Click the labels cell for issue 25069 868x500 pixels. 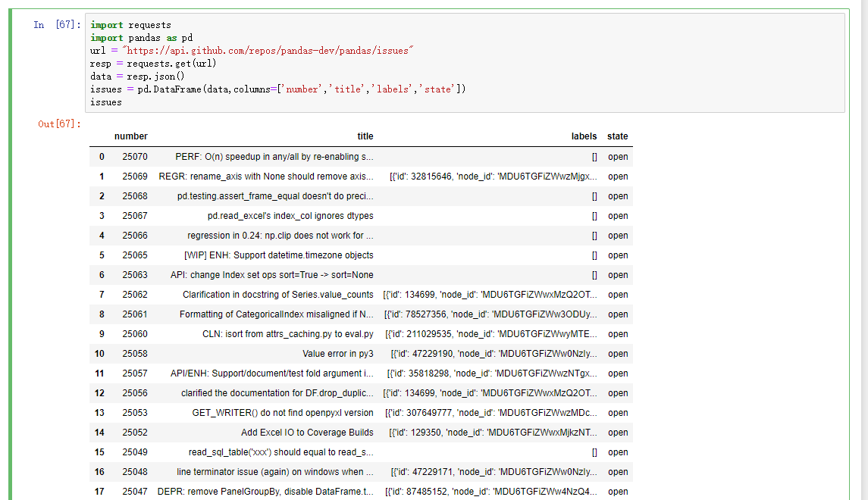(x=493, y=177)
